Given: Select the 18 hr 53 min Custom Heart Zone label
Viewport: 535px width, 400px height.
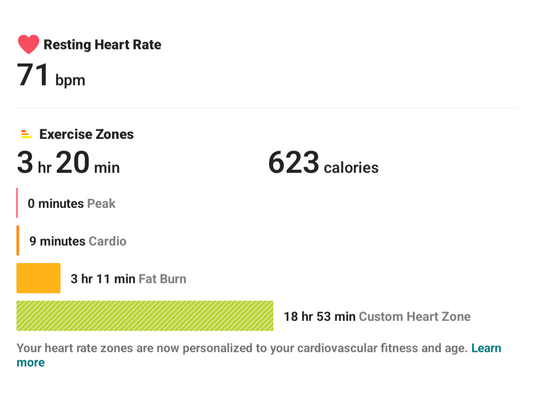Looking at the screenshot, I should tap(377, 316).
